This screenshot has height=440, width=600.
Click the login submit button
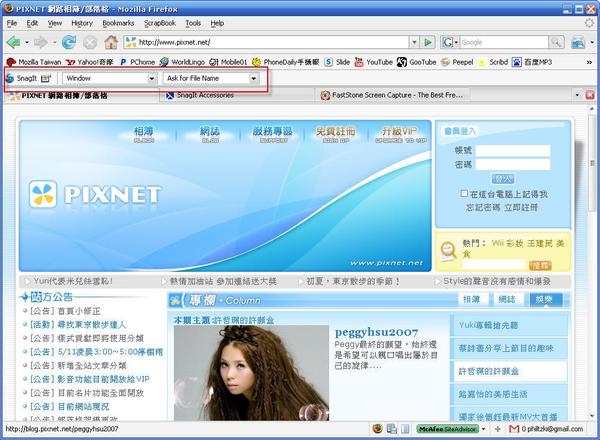click(502, 179)
